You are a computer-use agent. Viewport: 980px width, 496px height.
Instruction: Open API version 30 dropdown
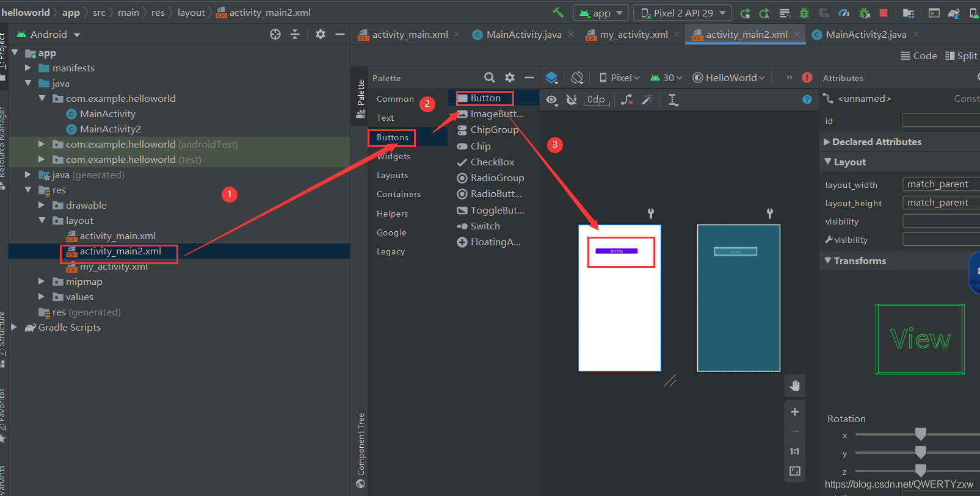click(x=666, y=77)
